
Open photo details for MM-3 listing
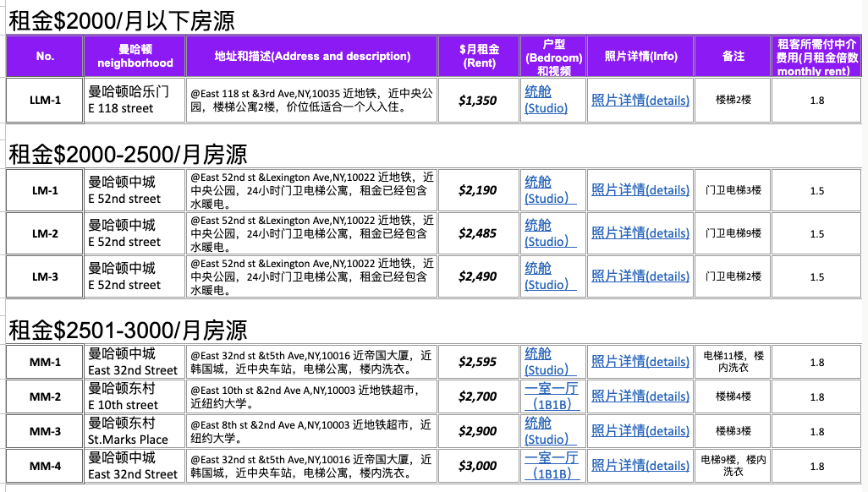[640, 431]
